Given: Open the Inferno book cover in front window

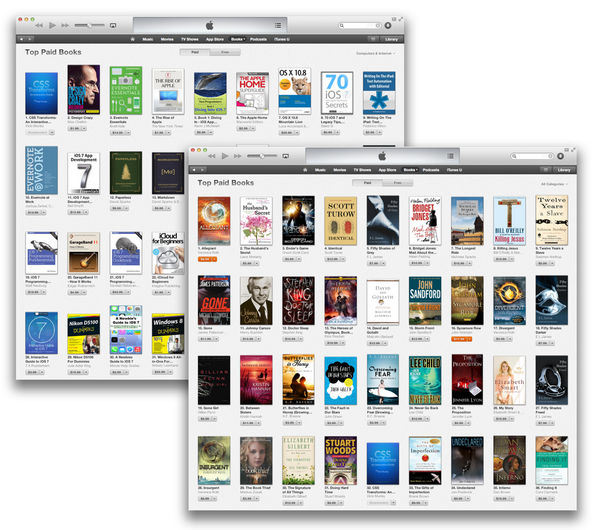Looking at the screenshot, I should tap(509, 460).
